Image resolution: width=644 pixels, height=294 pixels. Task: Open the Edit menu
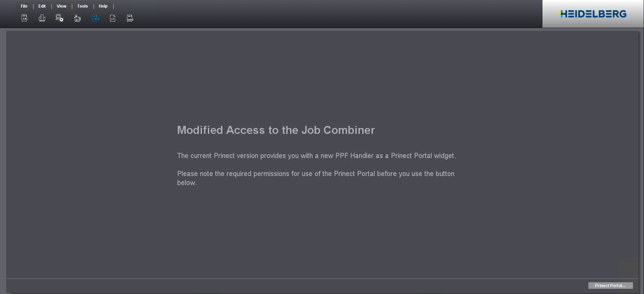pos(42,6)
